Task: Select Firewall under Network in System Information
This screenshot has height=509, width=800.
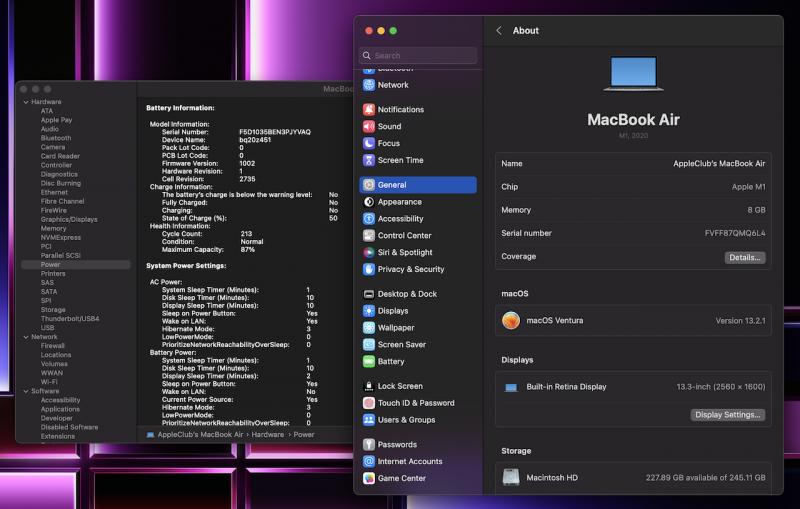Action: (x=53, y=346)
